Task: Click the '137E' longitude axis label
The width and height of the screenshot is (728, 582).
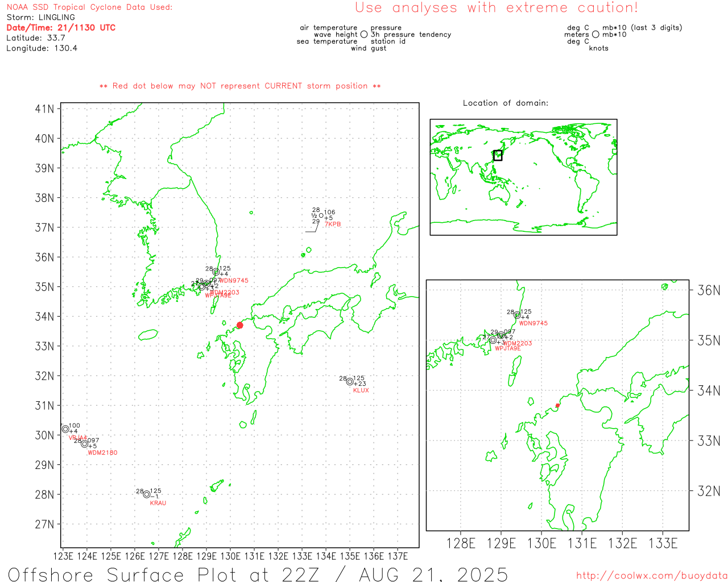Action: 398,556
